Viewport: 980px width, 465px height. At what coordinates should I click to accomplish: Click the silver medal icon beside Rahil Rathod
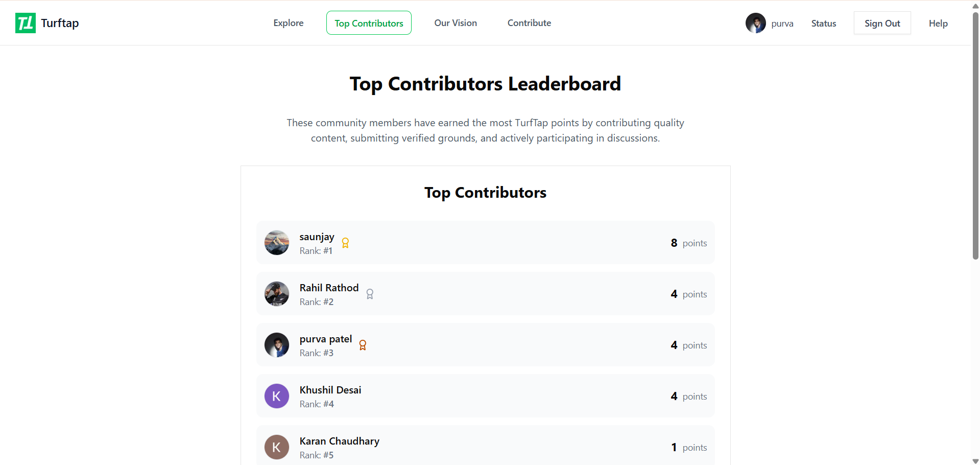[370, 294]
